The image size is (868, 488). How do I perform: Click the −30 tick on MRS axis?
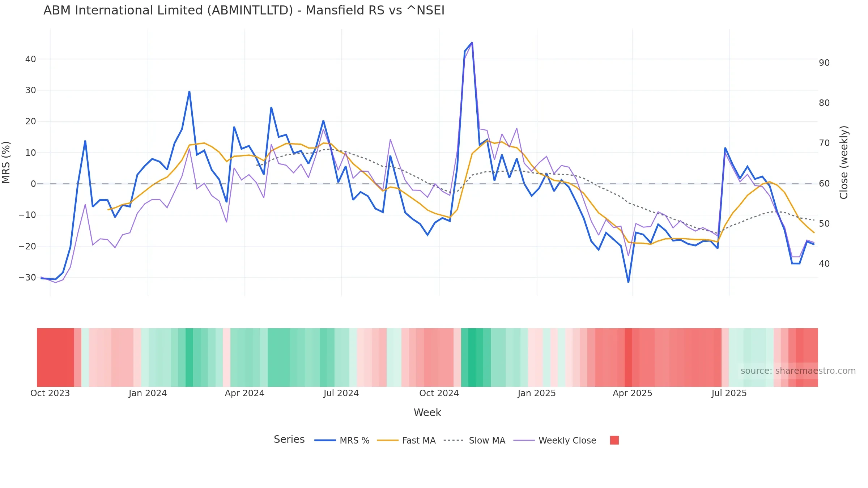(27, 278)
